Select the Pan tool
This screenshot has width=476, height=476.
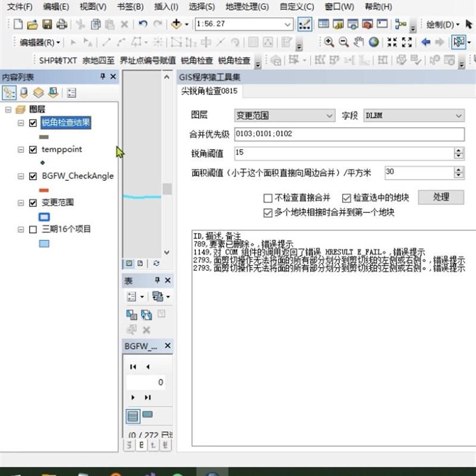[358, 43]
